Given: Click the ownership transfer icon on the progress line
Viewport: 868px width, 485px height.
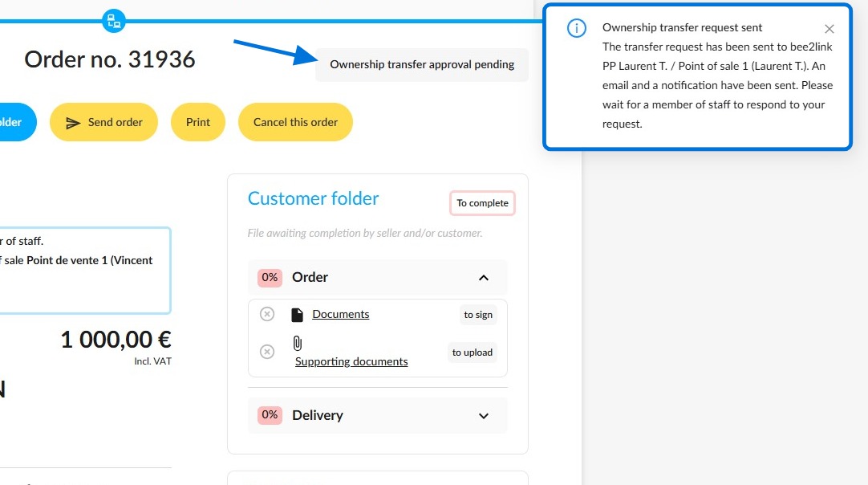Looking at the screenshot, I should coord(113,21).
